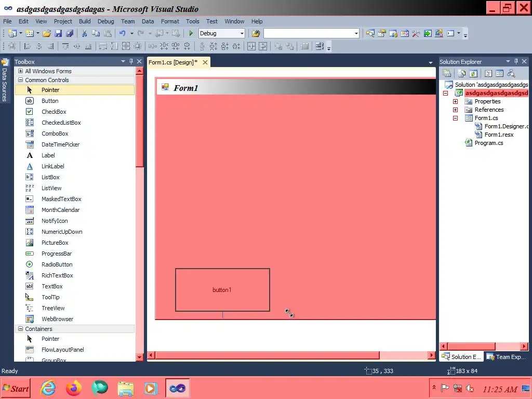This screenshot has height=399, width=532.
Task: Click the Find input field in toolbar
Action: [309, 33]
